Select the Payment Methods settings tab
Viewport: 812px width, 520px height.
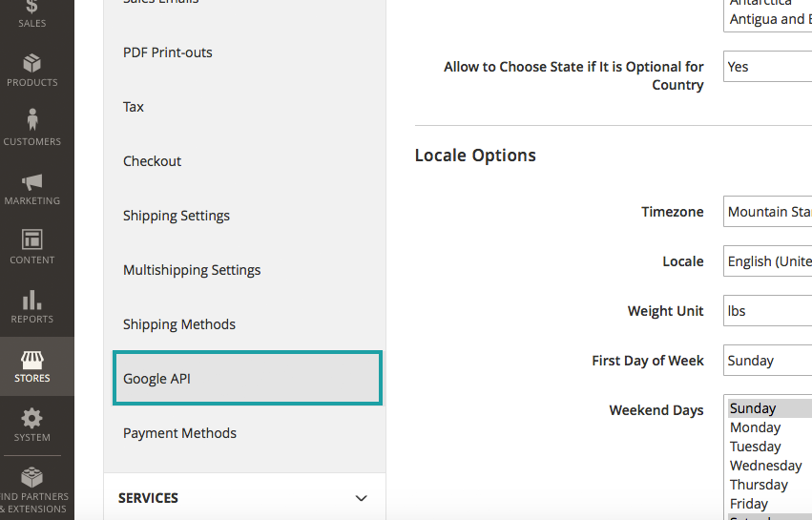[x=179, y=433]
